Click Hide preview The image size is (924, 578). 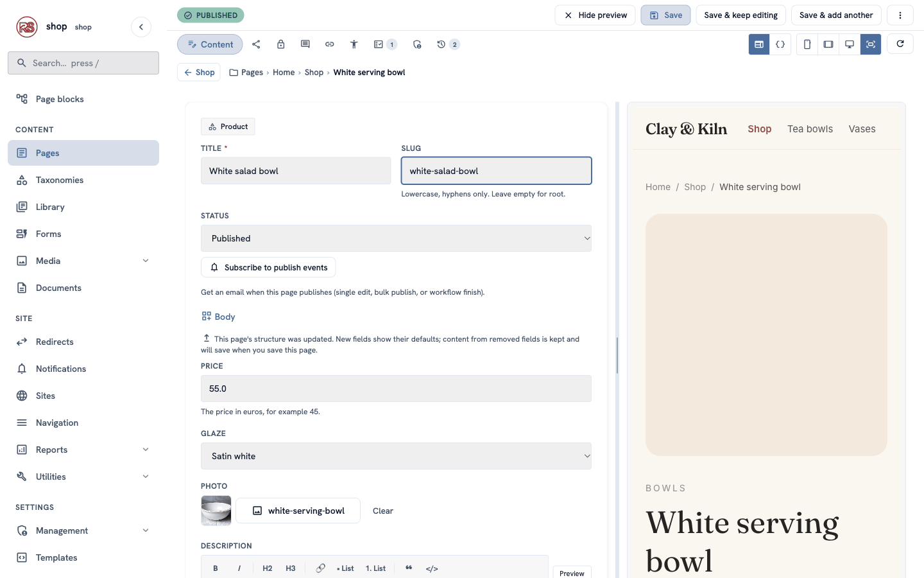click(x=595, y=15)
